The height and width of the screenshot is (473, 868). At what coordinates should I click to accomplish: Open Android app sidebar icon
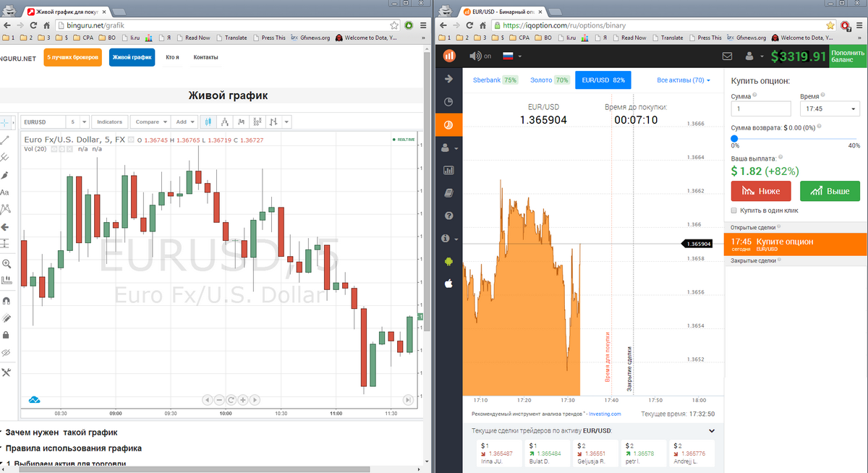coord(448,260)
